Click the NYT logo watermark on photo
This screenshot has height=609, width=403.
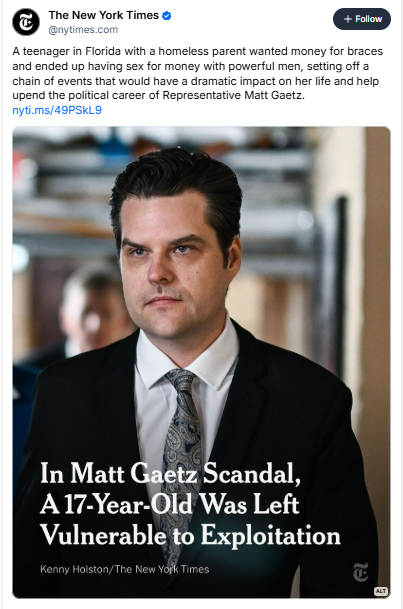(x=360, y=572)
